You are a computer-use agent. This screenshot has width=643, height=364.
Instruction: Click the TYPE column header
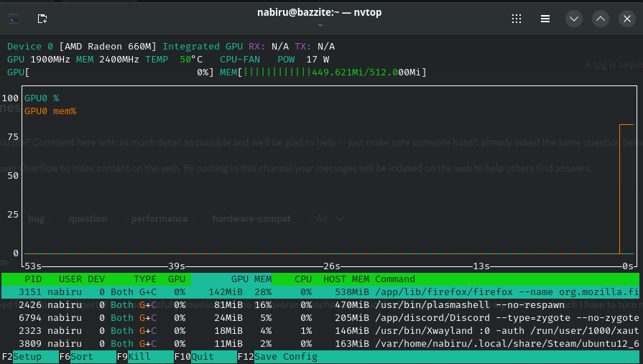(144, 279)
